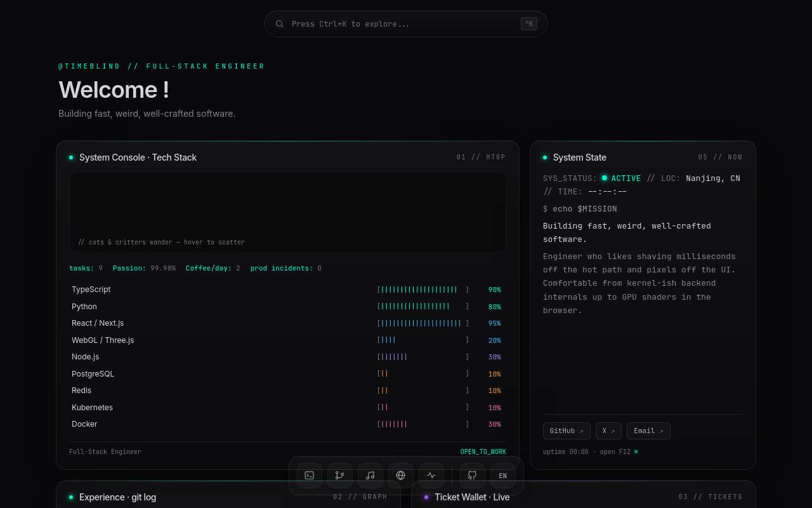812x508 pixels.
Task: Click the "Nanjing, CN" location text
Action: coord(713,178)
